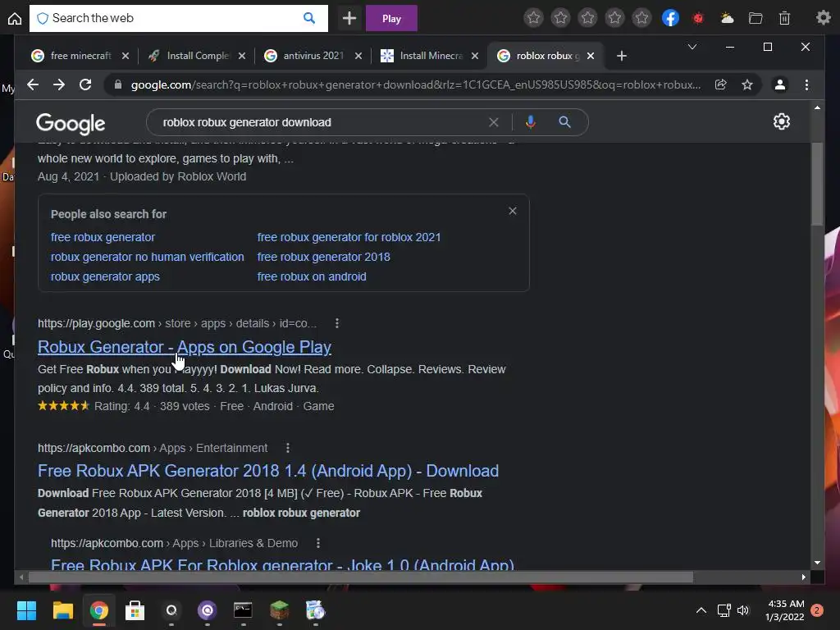Open 'free robux on android' suggestion
This screenshot has height=630, width=840.
tap(312, 277)
